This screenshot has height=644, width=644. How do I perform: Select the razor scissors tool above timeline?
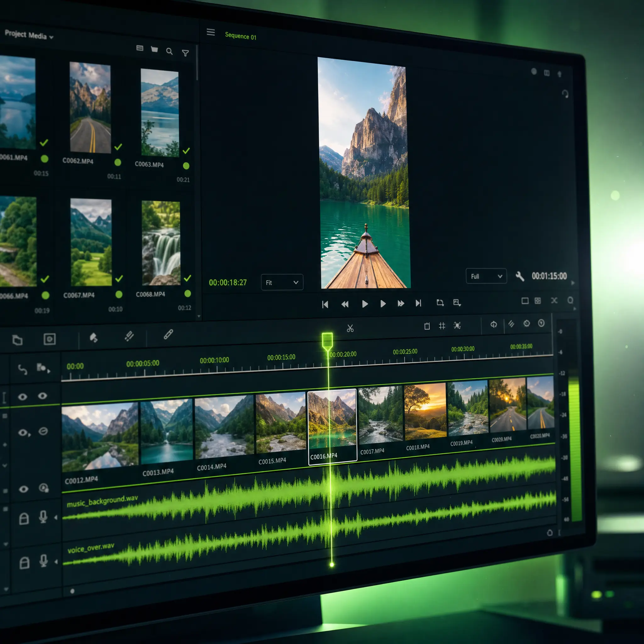click(x=350, y=329)
